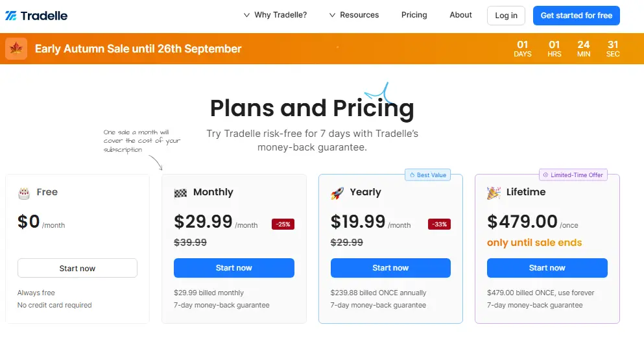Image resolution: width=644 pixels, height=351 pixels.
Task: Click Get started for free
Action: pos(576,16)
